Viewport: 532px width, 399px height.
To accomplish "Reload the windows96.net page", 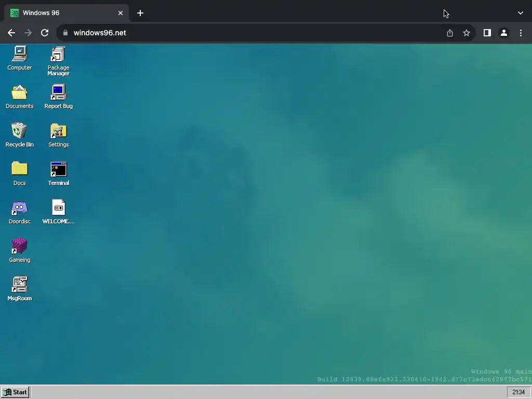I will (x=45, y=33).
